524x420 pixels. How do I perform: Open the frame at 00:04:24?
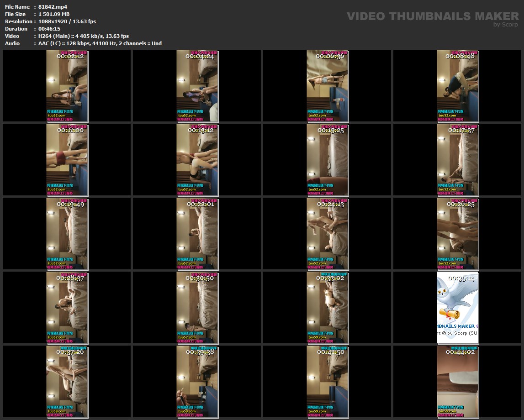[197, 86]
